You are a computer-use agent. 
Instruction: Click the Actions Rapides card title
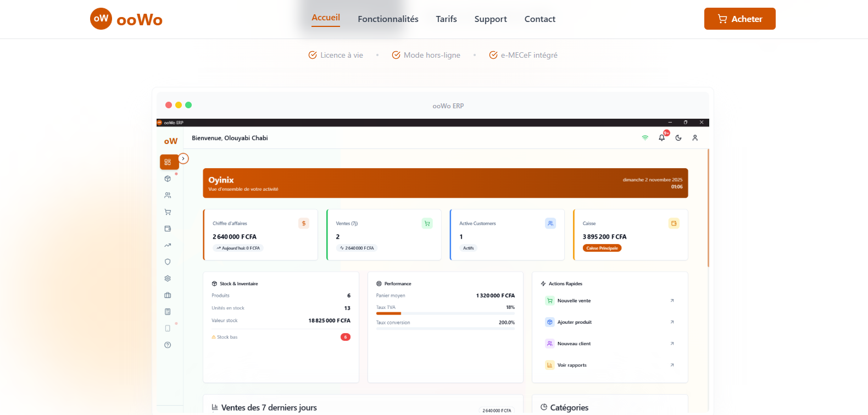565,284
